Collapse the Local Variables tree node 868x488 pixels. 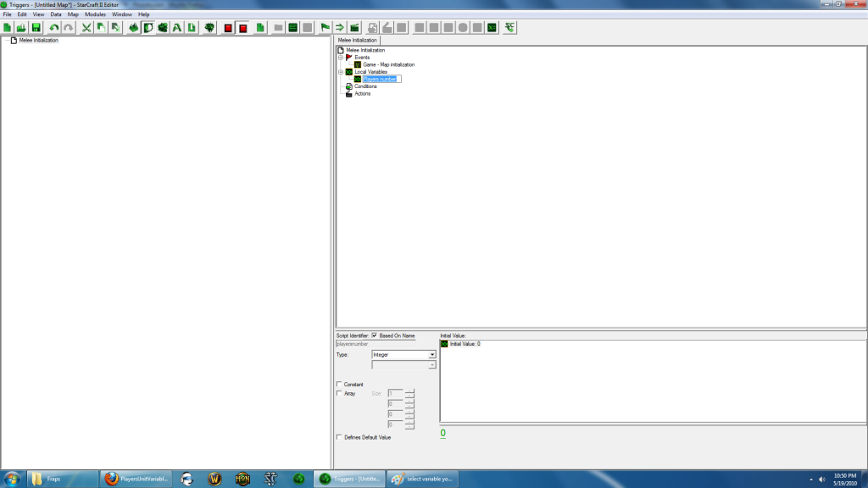tap(341, 72)
